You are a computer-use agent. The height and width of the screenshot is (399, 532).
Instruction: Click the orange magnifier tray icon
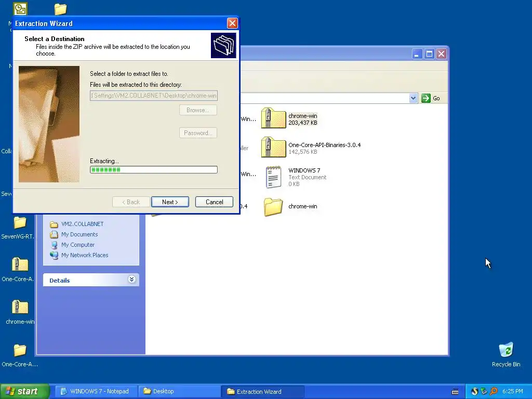[x=494, y=392]
